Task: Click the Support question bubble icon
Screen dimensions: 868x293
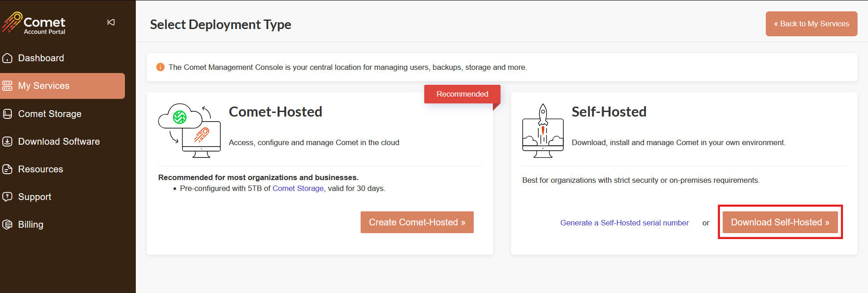Action: 7,197
